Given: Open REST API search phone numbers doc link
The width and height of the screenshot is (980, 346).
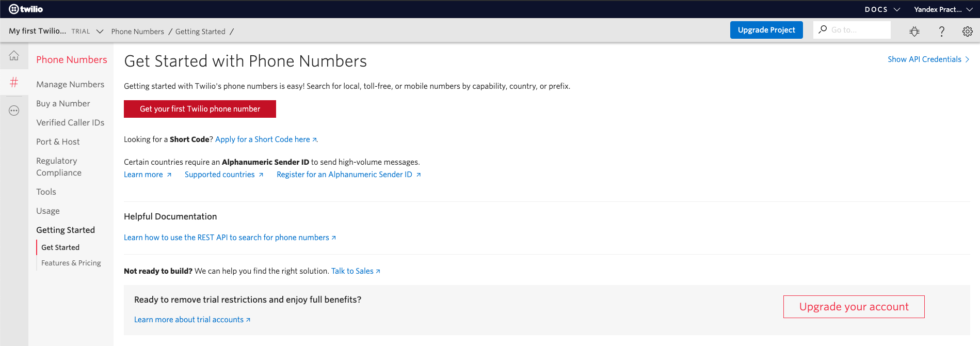Looking at the screenshot, I should (230, 238).
